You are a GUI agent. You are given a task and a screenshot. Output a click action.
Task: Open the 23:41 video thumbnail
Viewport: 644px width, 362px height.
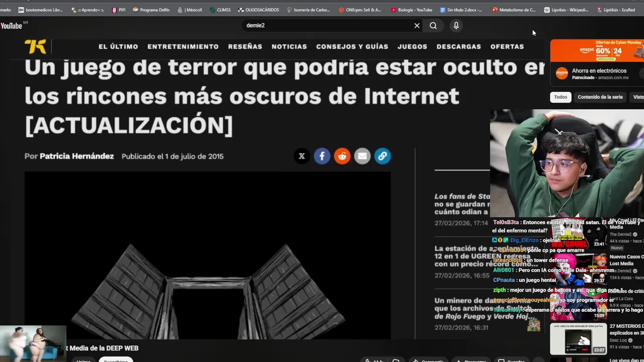pyautogui.click(x=579, y=234)
